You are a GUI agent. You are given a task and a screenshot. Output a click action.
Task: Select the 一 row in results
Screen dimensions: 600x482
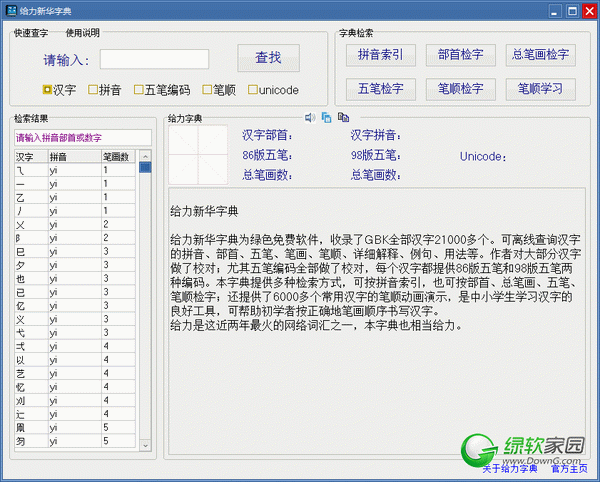coord(75,184)
